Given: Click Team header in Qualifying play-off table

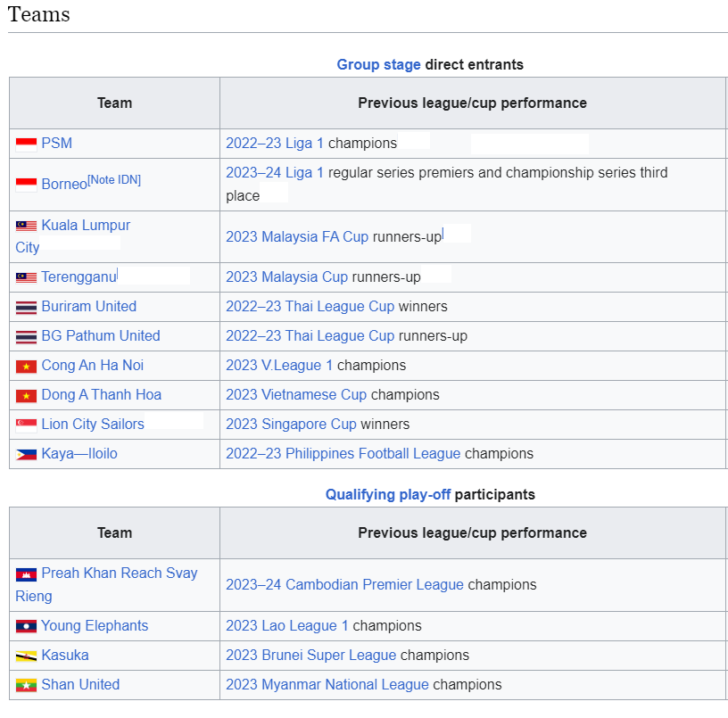Looking at the screenshot, I should tap(115, 532).
